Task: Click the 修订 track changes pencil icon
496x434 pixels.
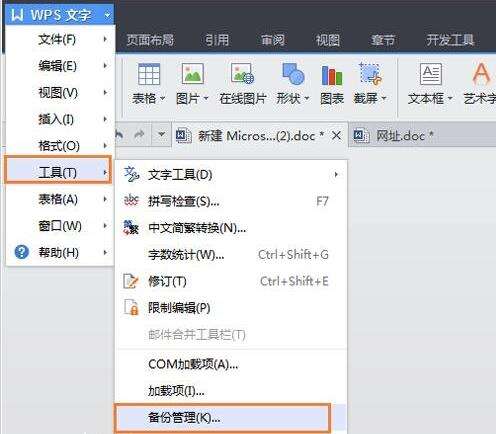Action: 131,281
